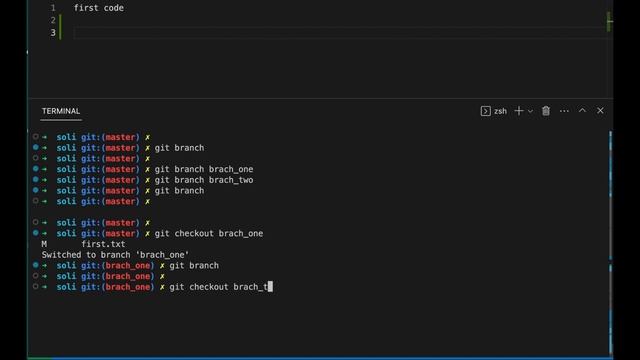Click command decoration dot beside 'git branch brach_one'
This screenshot has height=360, width=640.
(36, 169)
